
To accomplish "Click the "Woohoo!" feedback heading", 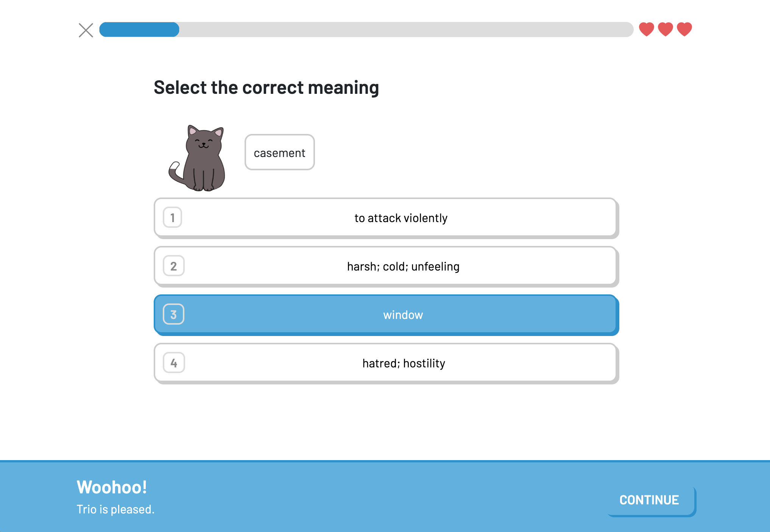I will 112,487.
